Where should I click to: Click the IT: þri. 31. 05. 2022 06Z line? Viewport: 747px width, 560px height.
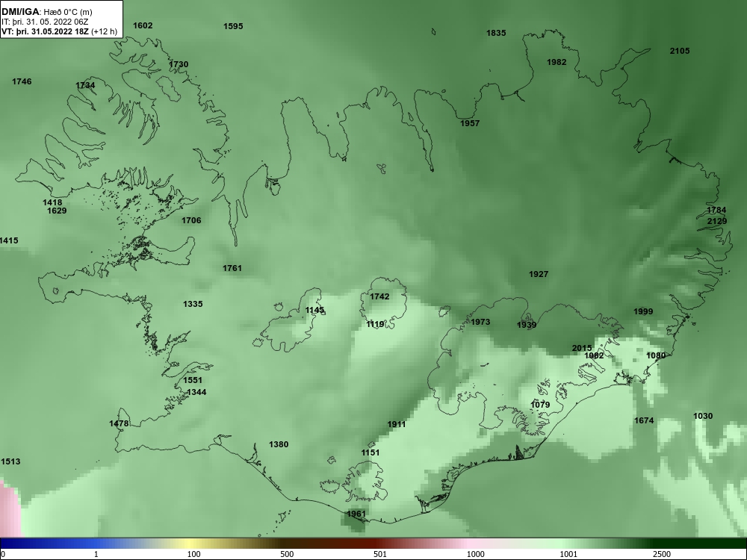(x=44, y=22)
